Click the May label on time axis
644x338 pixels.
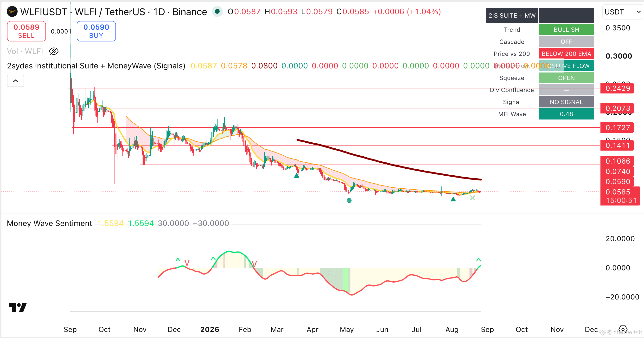[x=347, y=329]
